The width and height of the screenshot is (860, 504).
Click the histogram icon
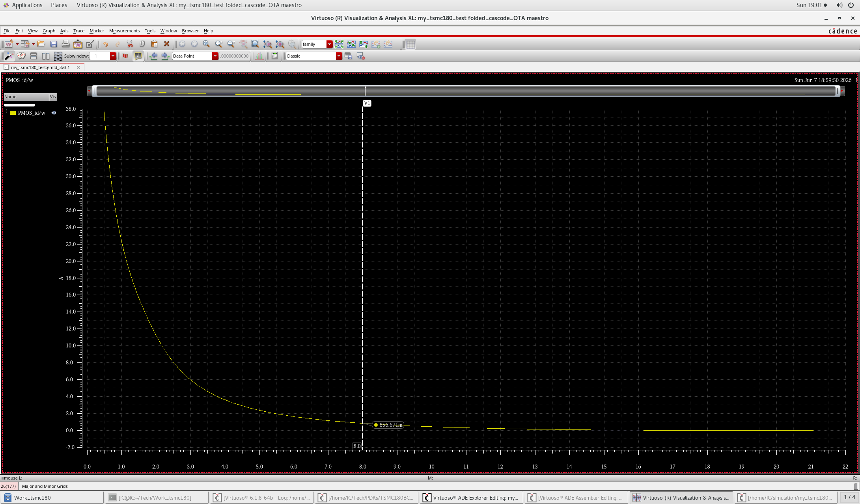pyautogui.click(x=259, y=56)
